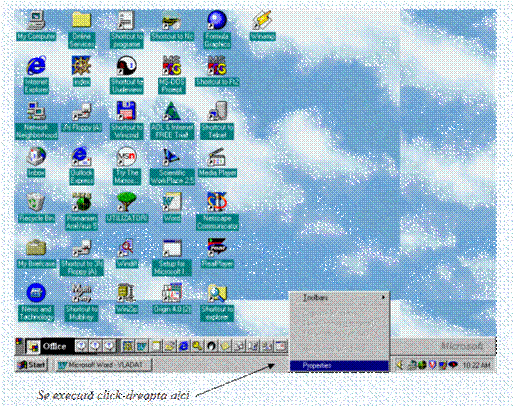
Task: Choose Properties in the taskbar context menu
Action: [x=339, y=366]
